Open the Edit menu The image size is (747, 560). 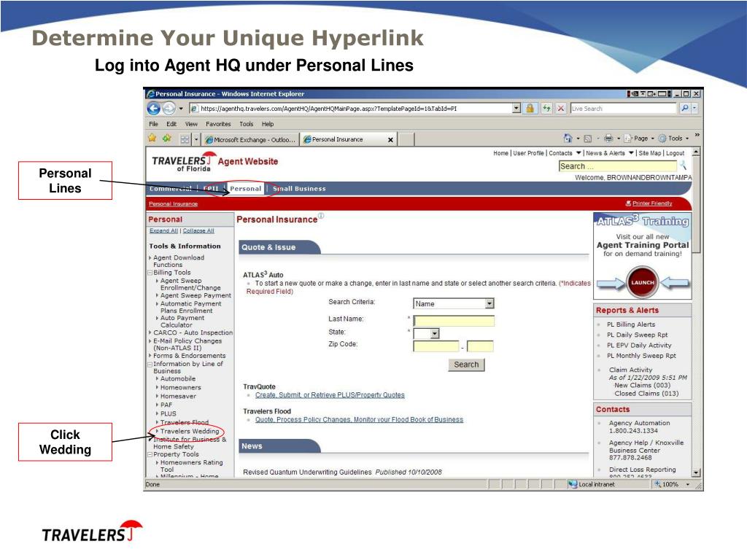[171, 124]
